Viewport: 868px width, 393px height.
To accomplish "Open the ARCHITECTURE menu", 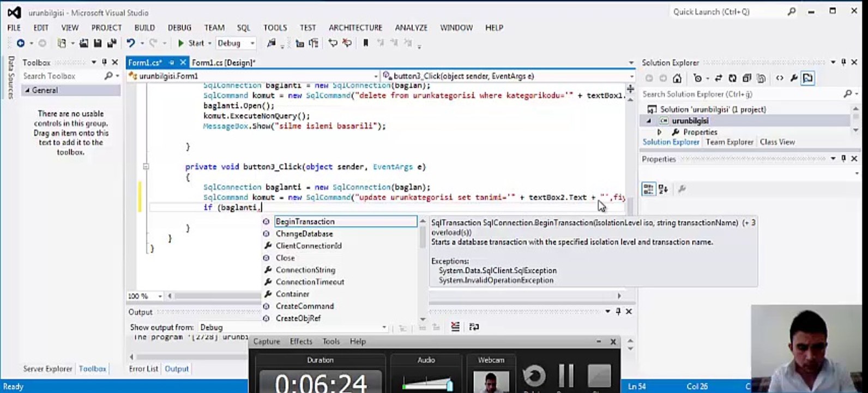I will [x=355, y=27].
